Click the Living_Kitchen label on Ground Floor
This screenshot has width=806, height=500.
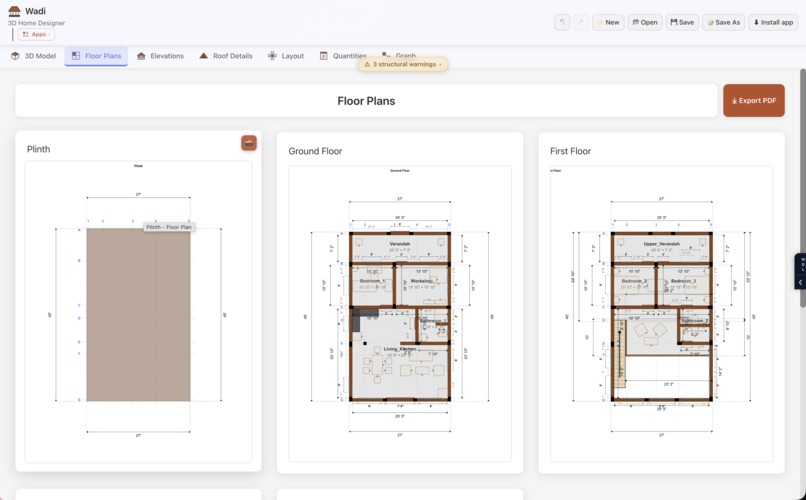(x=400, y=349)
